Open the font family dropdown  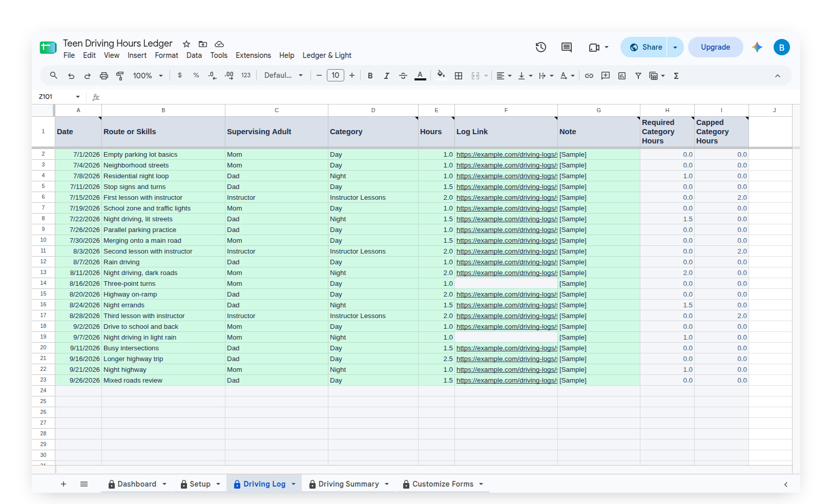coord(283,75)
